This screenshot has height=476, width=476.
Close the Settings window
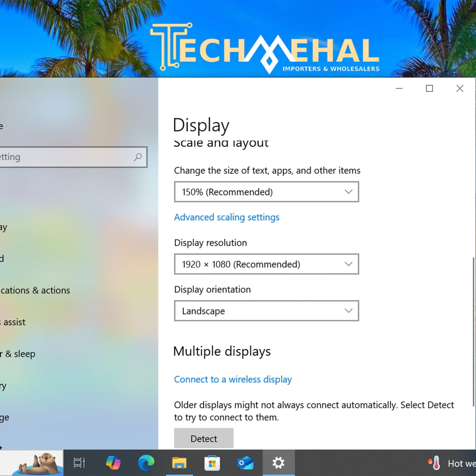pos(460,89)
